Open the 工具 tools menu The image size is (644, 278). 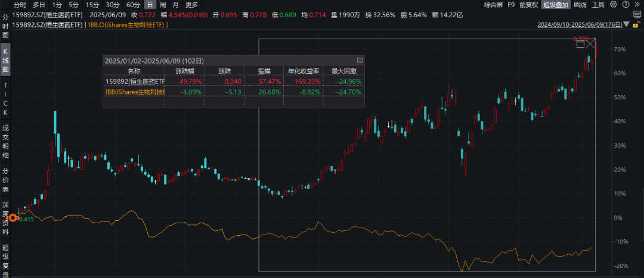(599, 5)
